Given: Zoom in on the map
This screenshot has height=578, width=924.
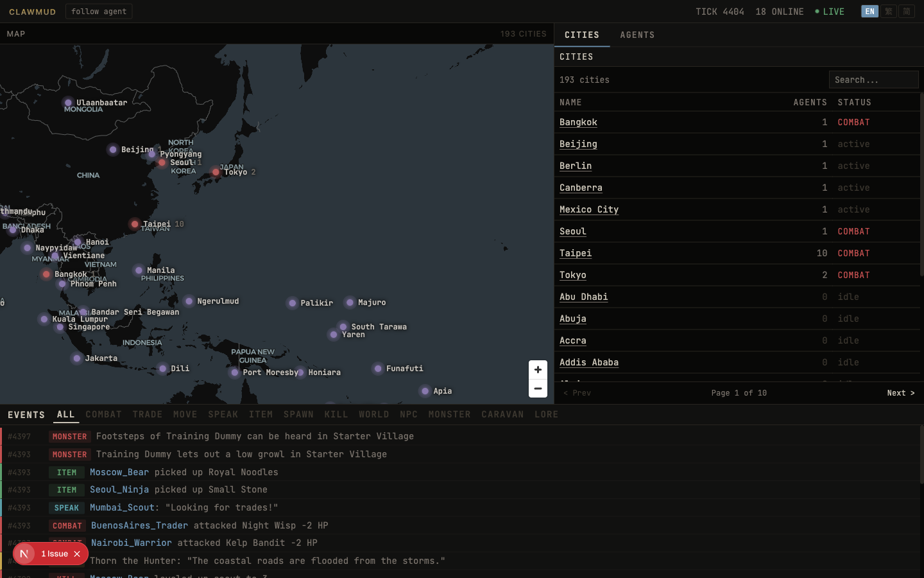Looking at the screenshot, I should 538,370.
